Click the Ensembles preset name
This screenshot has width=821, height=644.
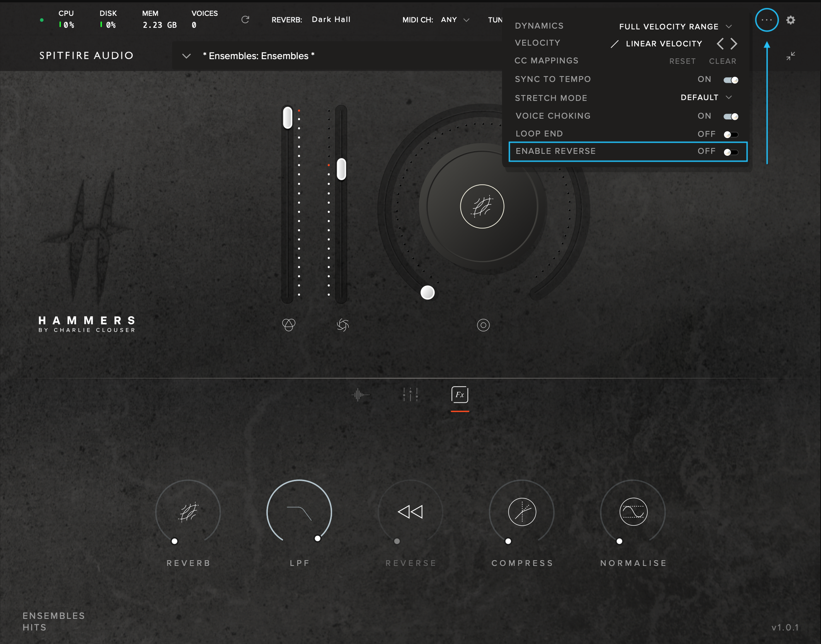click(259, 56)
